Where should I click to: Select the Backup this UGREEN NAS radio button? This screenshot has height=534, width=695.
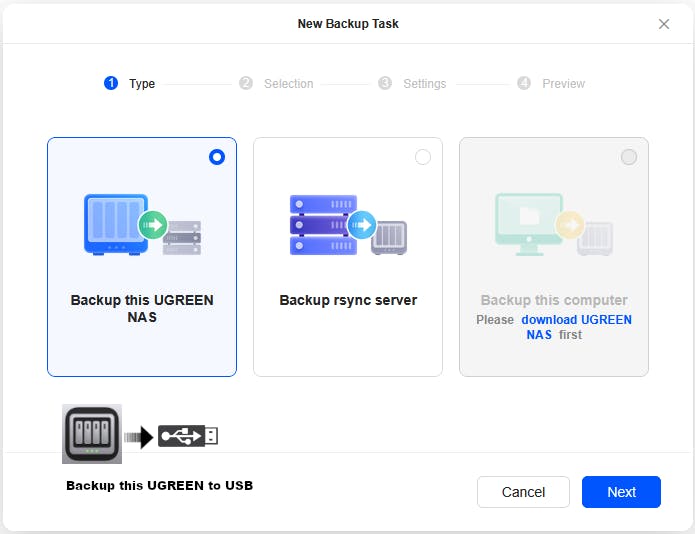click(x=217, y=157)
